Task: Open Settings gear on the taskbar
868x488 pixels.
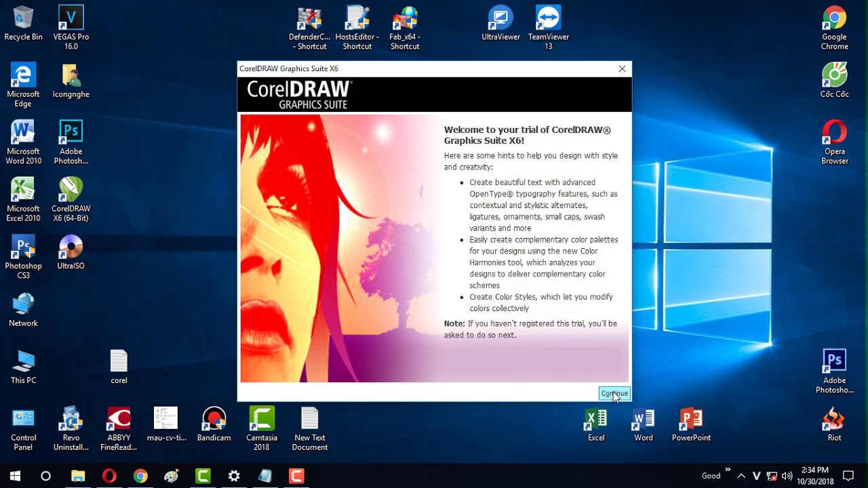Action: tap(234, 476)
